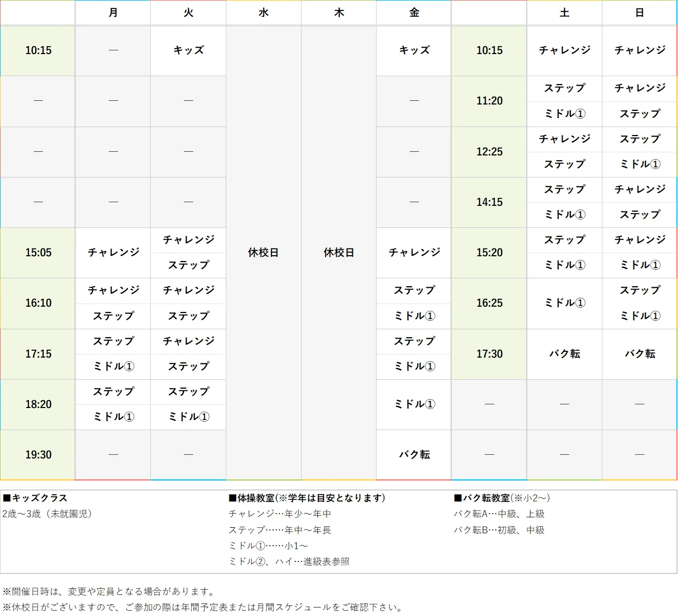Select the バク転 class on Friday 19:30
Image resolution: width=678 pixels, height=616 pixels.
tap(413, 455)
